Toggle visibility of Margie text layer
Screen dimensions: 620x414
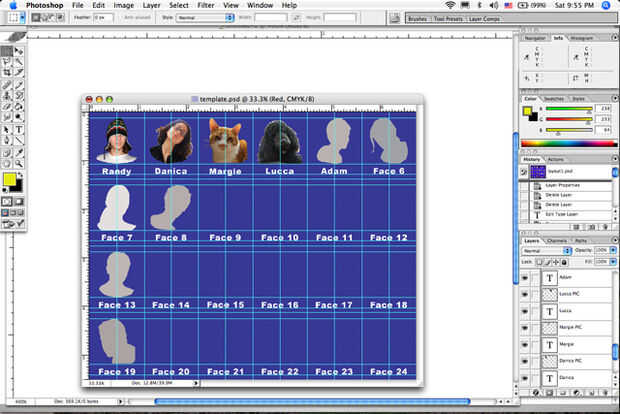[525, 345]
